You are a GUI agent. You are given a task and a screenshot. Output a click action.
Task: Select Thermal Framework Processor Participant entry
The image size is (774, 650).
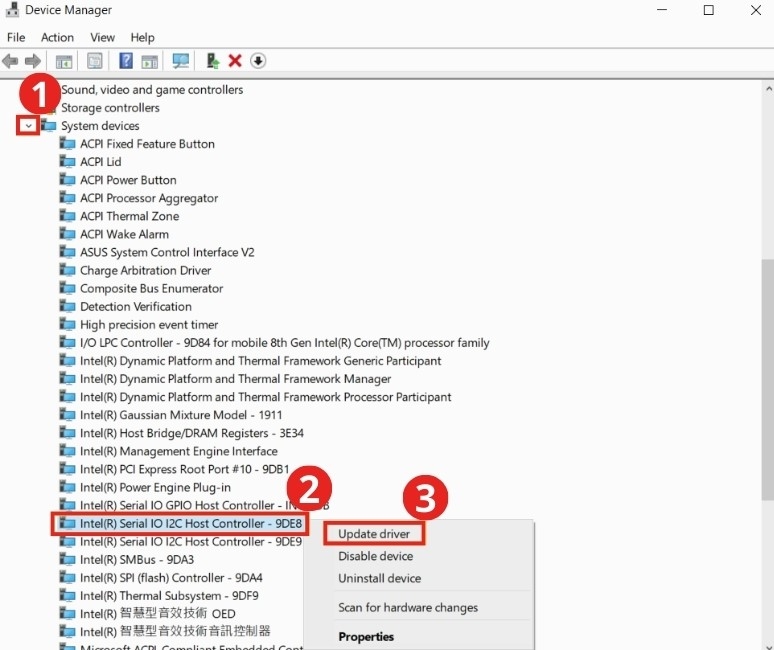(266, 397)
